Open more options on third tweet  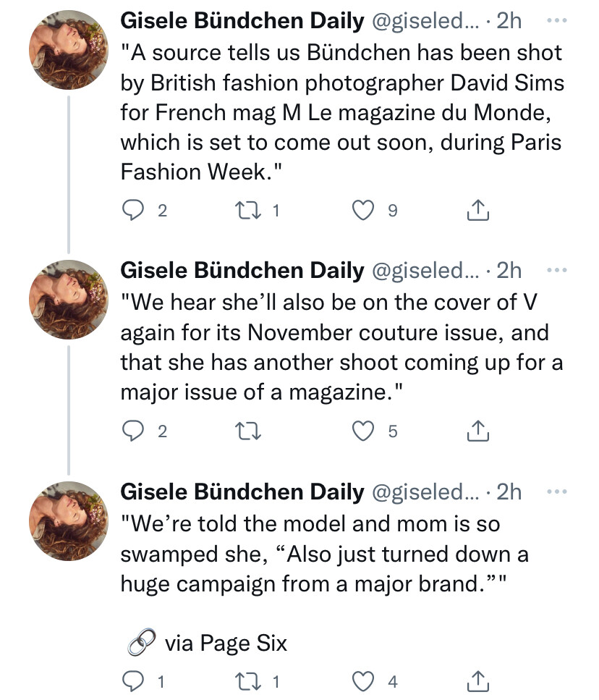click(557, 492)
